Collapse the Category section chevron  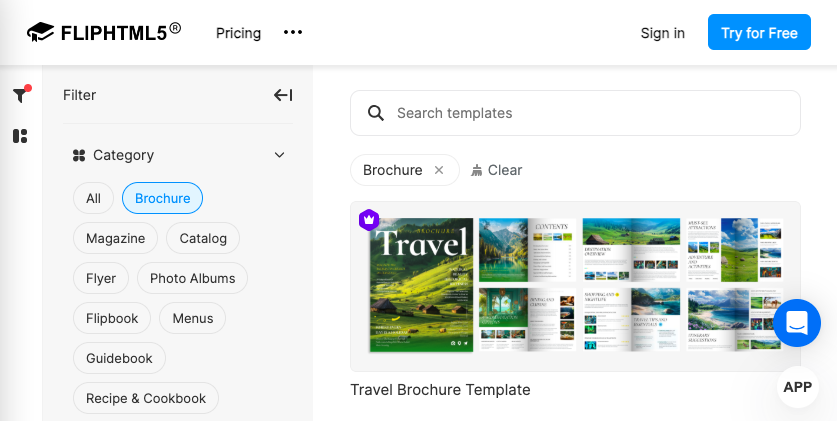(x=279, y=155)
